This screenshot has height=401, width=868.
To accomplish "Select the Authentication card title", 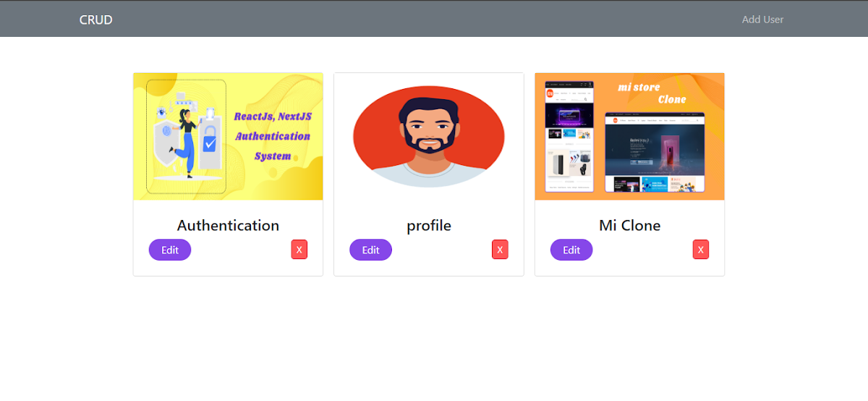I will pyautogui.click(x=228, y=225).
